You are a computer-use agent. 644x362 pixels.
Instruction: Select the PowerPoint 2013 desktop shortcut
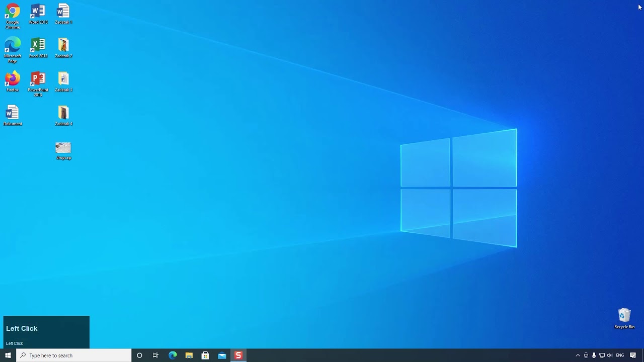[38, 84]
